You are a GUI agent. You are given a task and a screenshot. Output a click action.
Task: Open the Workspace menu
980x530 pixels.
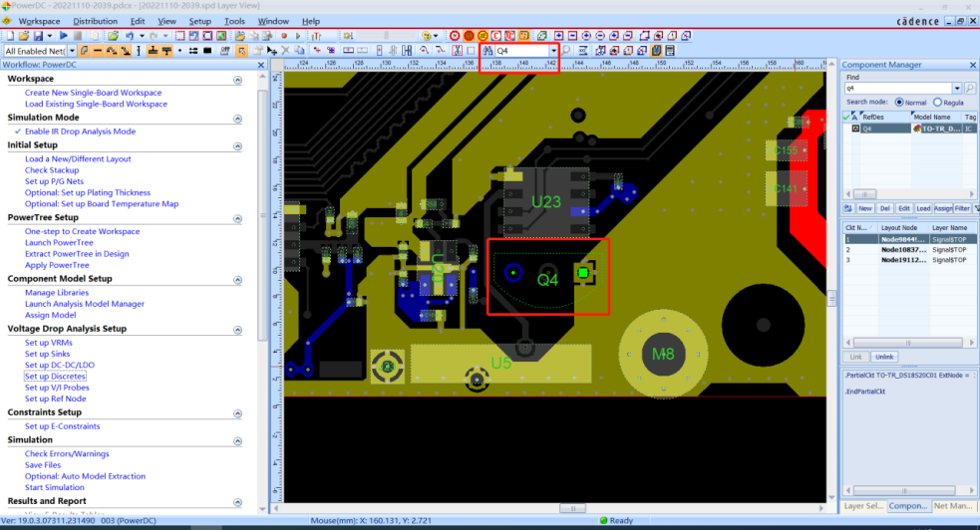tap(39, 21)
